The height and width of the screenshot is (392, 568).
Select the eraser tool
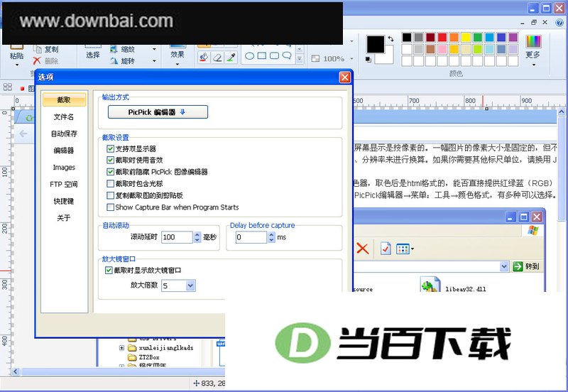[x=217, y=57]
